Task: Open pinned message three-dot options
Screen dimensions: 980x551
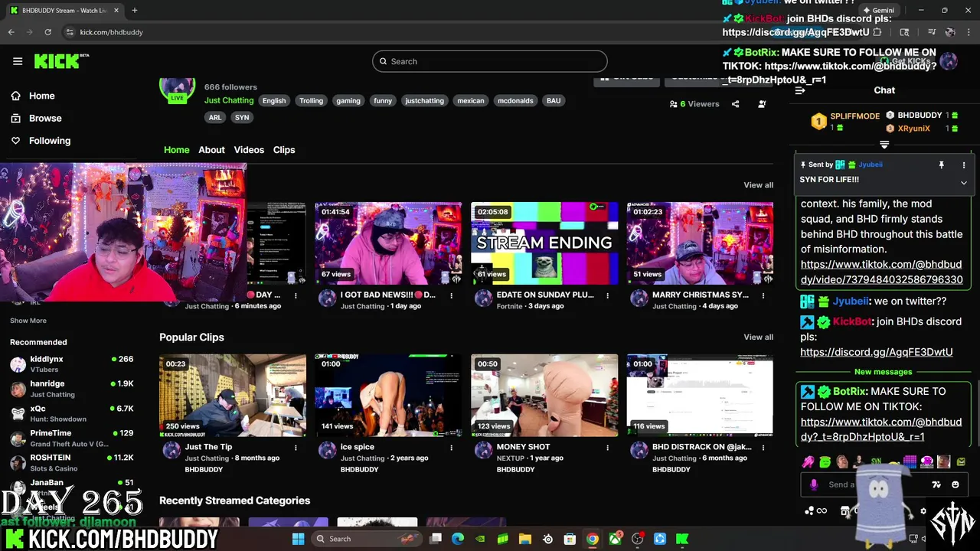Action: click(964, 165)
